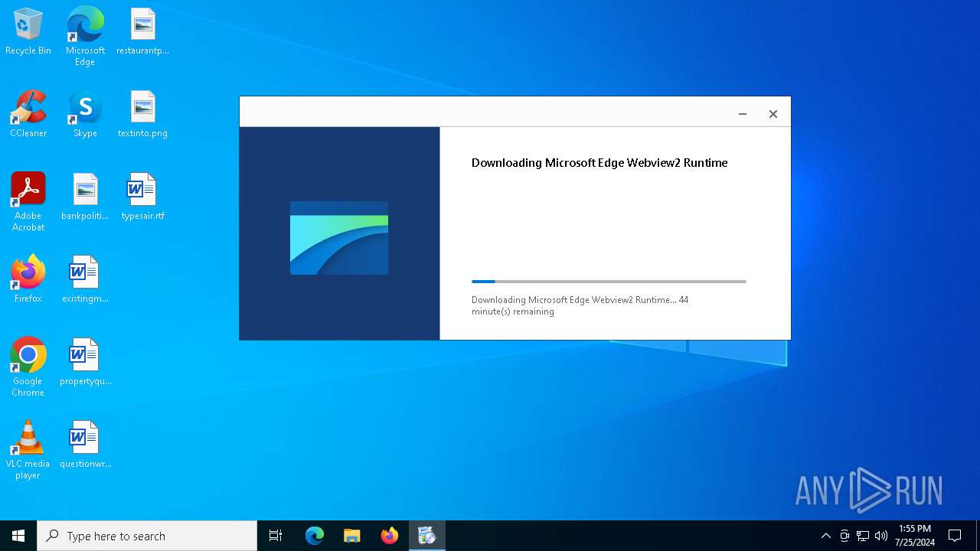The image size is (980, 551).
Task: Select the Skype desktop shortcut
Action: [85, 115]
